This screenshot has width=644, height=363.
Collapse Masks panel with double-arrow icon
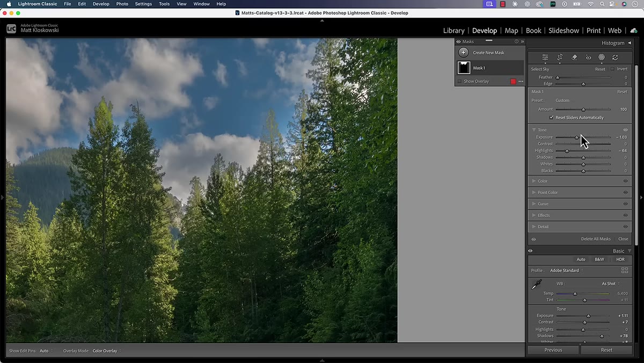pos(522,41)
